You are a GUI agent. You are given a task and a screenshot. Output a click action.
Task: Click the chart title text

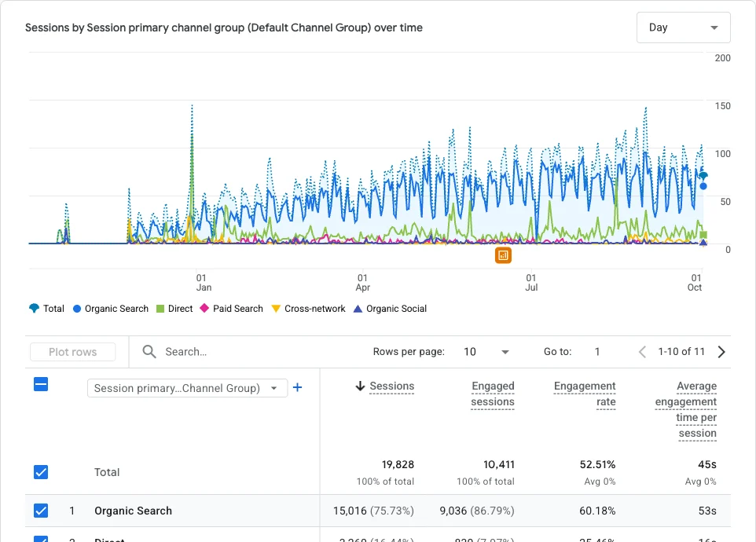[224, 28]
